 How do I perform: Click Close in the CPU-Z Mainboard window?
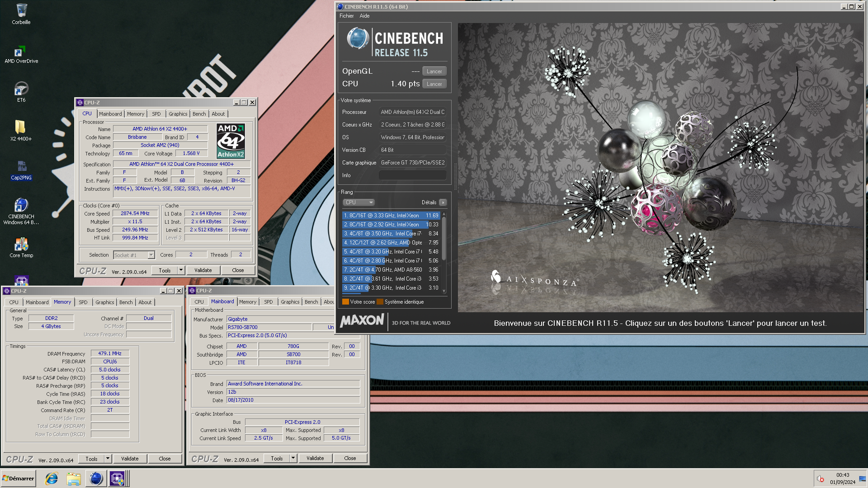(x=350, y=458)
